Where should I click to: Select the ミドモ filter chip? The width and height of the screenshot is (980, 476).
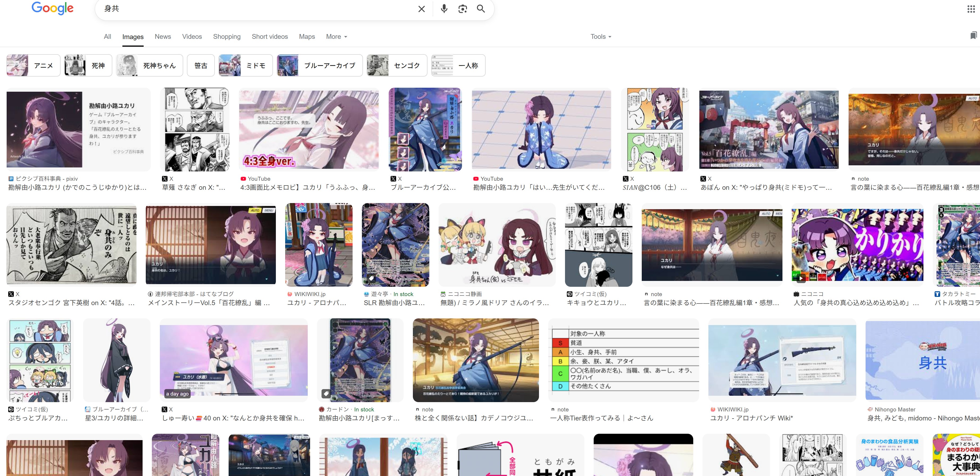coord(245,65)
